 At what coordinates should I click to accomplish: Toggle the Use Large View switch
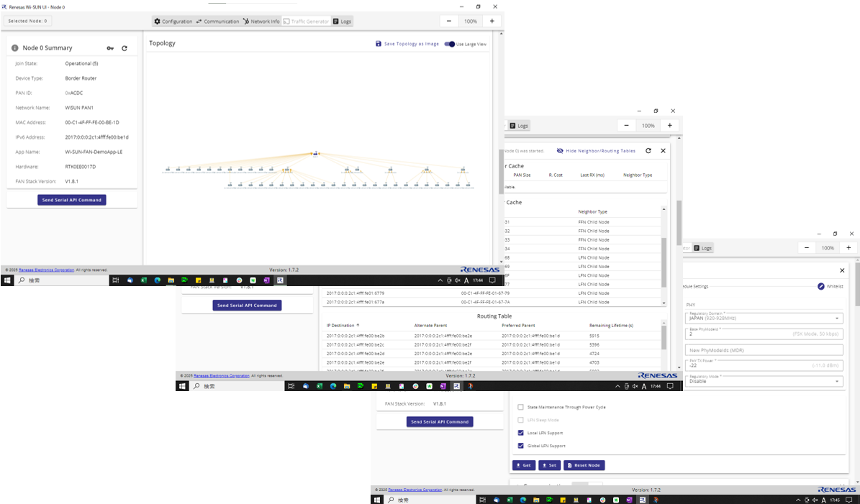[x=450, y=45]
